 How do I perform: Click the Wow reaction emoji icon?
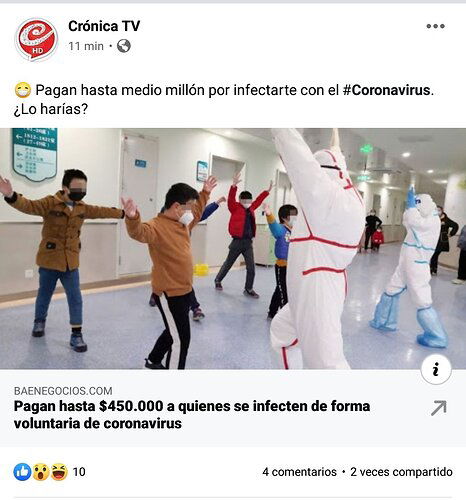(41, 472)
